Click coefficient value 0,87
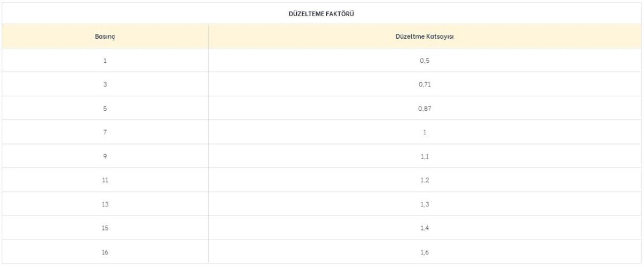The width and height of the screenshot is (644, 266). (425, 108)
